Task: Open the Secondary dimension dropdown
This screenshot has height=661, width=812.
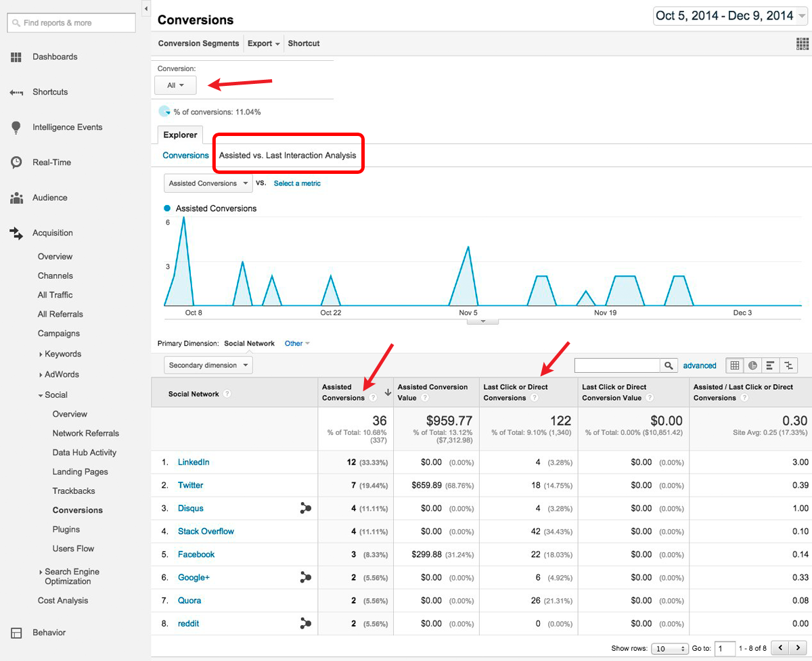Action: tap(207, 365)
